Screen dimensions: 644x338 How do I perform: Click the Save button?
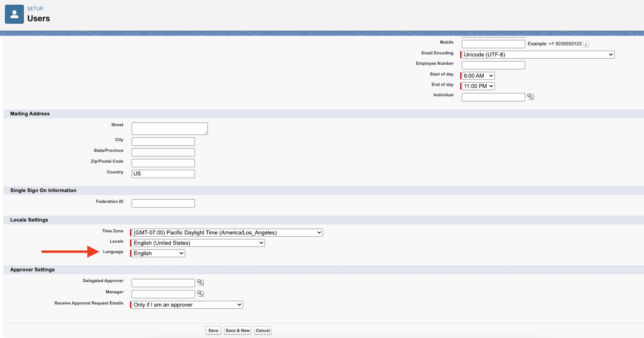click(x=213, y=330)
